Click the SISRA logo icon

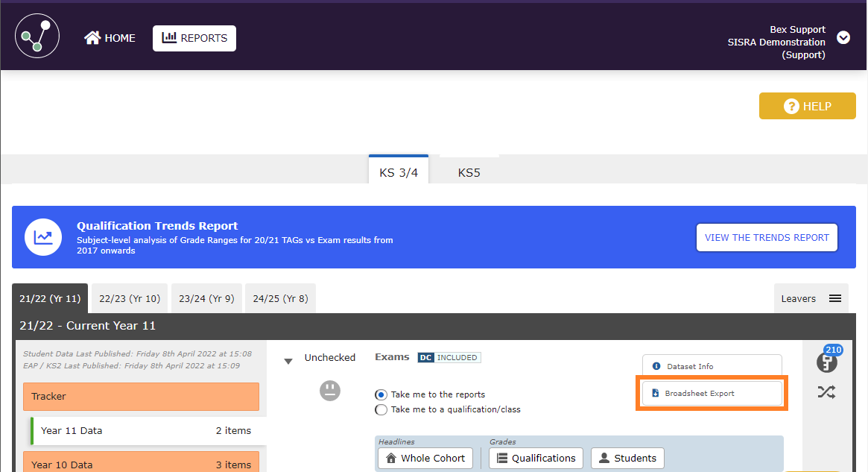pos(37,37)
